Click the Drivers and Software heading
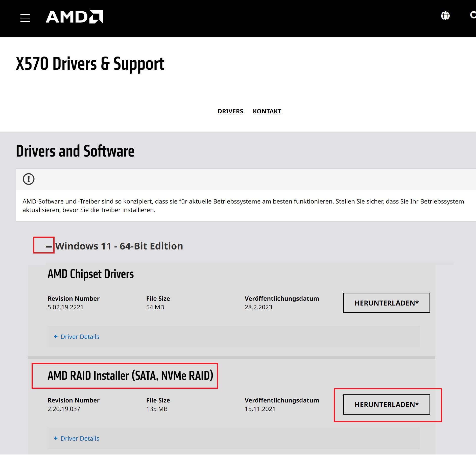Screen dimensions: 476x455 point(75,151)
